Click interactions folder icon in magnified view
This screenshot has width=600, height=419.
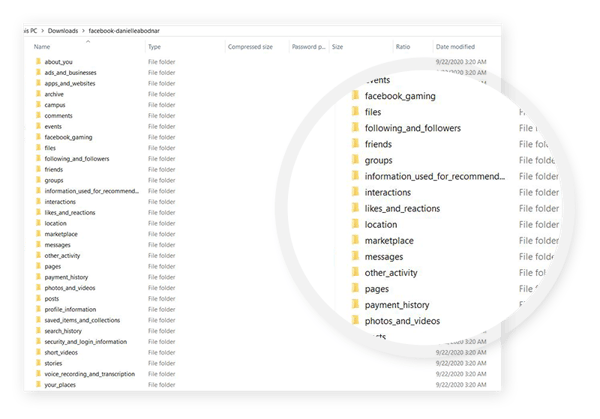pyautogui.click(x=355, y=192)
